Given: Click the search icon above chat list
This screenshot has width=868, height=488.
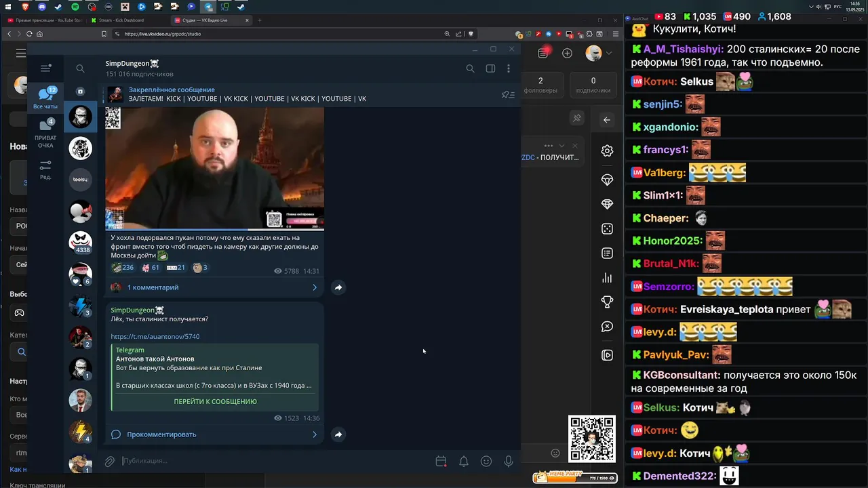Looking at the screenshot, I should tap(80, 68).
